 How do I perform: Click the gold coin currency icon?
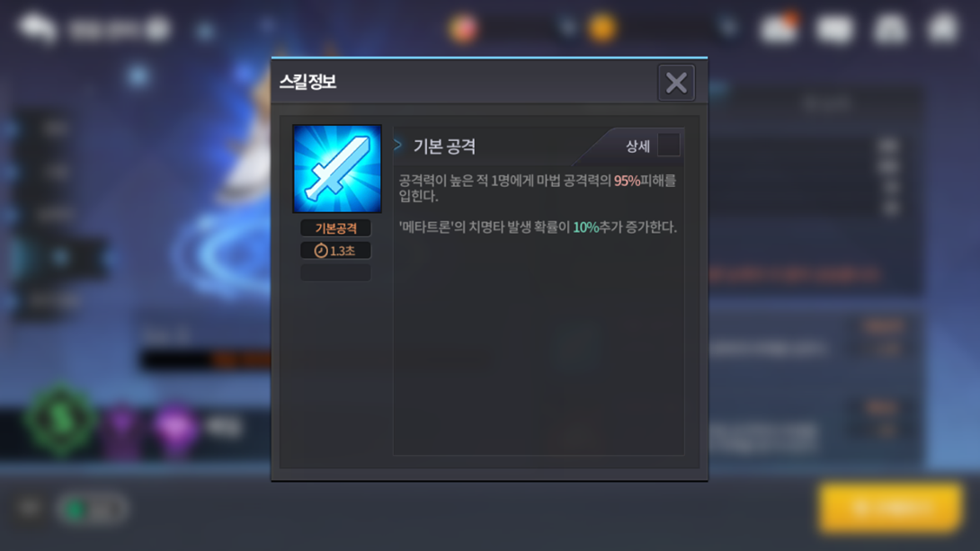click(602, 28)
